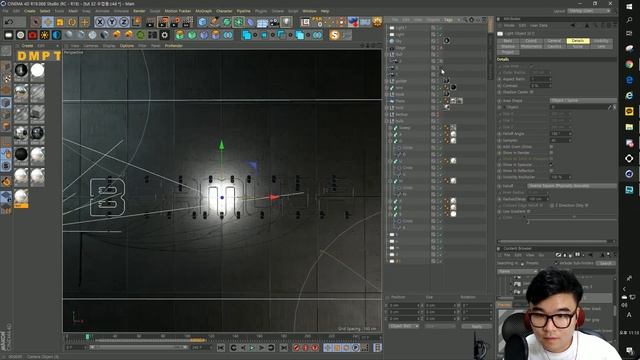This screenshot has height=360, width=640.
Task: Open Object (Rel) coordinate dropdown
Action: [x=404, y=326]
